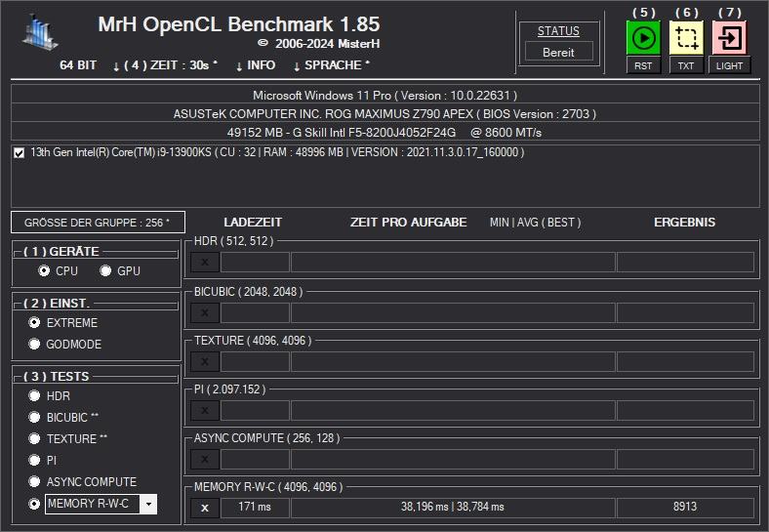Click the X button in BICUBIC row
Image resolution: width=769 pixels, height=532 pixels.
205,312
